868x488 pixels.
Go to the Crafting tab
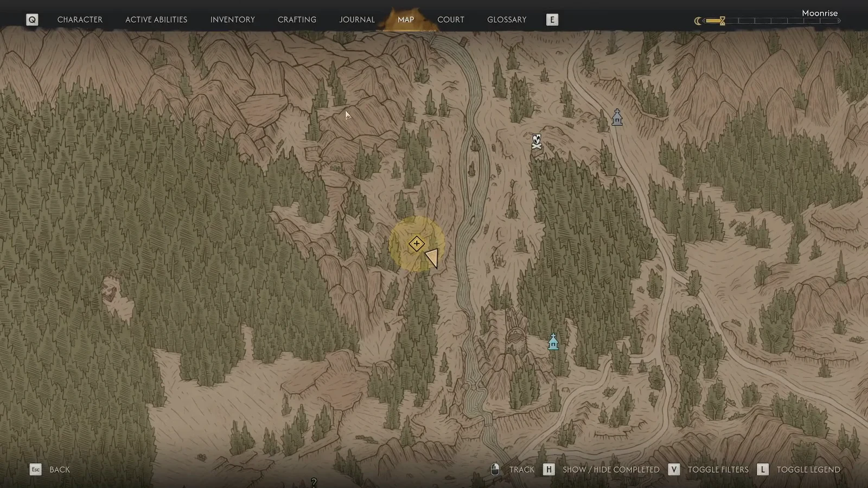click(x=297, y=20)
